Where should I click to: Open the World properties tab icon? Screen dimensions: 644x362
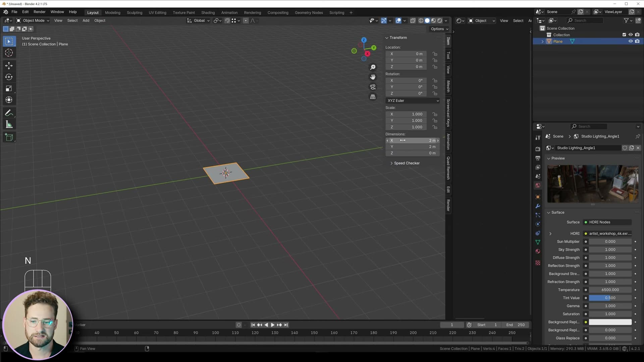coord(538,185)
